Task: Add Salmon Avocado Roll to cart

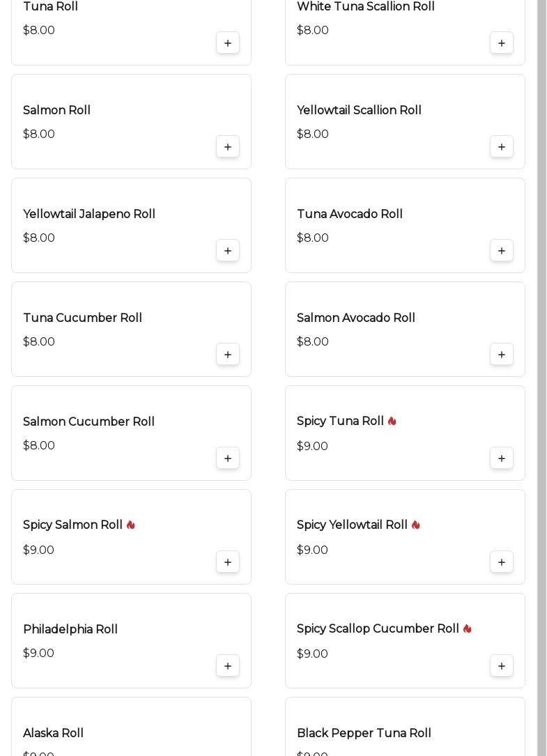Action: (x=502, y=355)
